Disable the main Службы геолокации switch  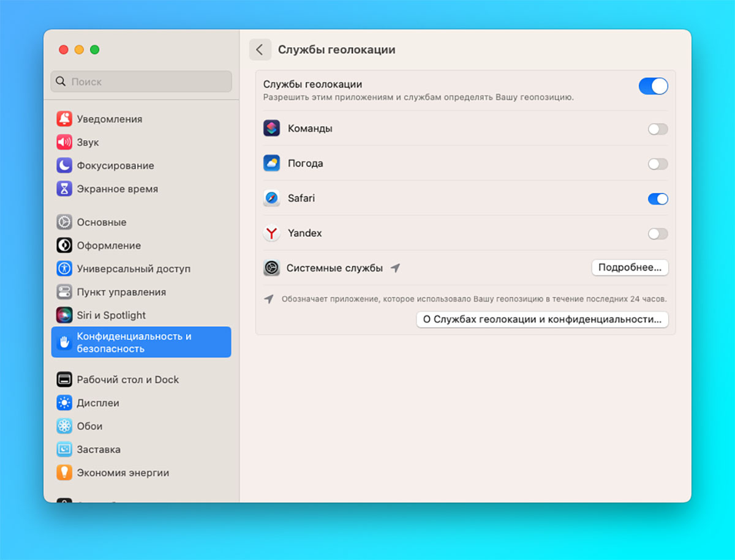click(x=653, y=86)
